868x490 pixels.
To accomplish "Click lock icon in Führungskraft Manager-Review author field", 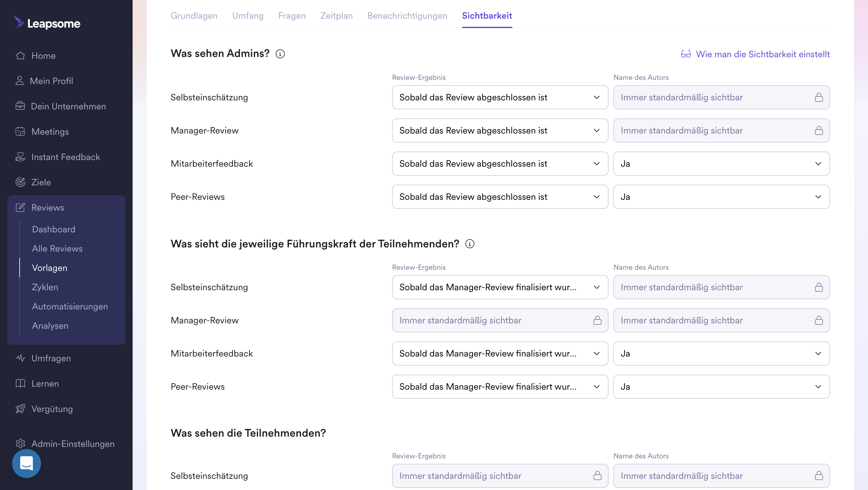I will 819,320.
